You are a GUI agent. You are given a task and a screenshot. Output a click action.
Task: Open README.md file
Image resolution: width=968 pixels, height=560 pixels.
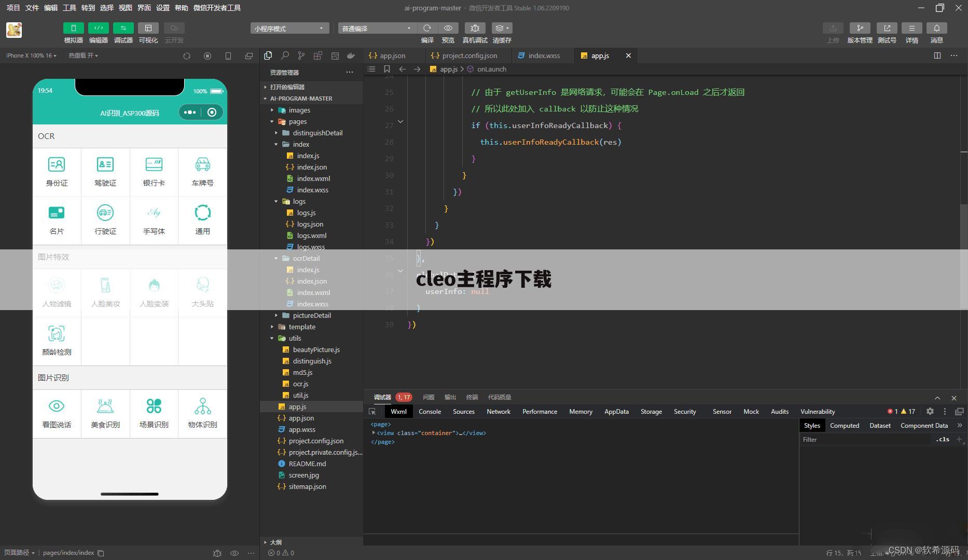coord(311,464)
